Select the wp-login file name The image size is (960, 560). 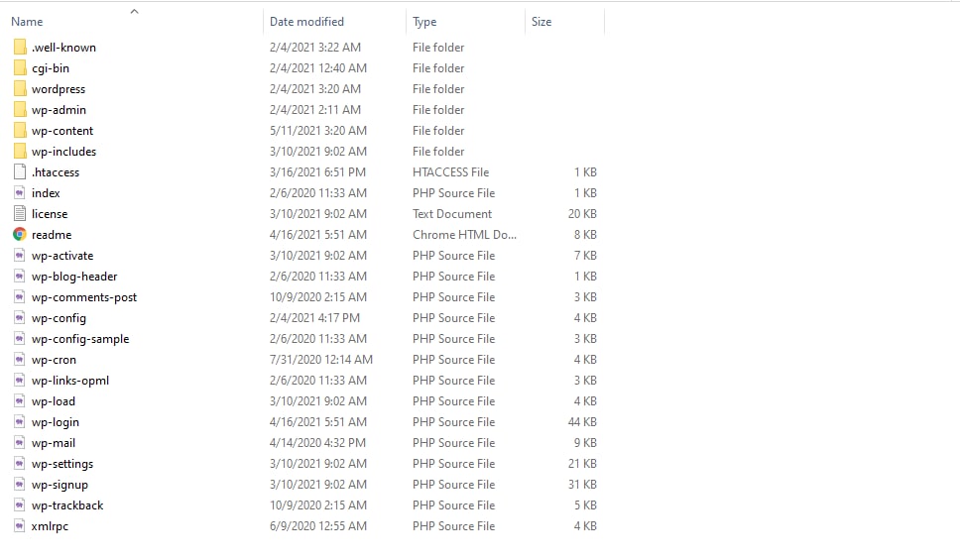(x=56, y=422)
